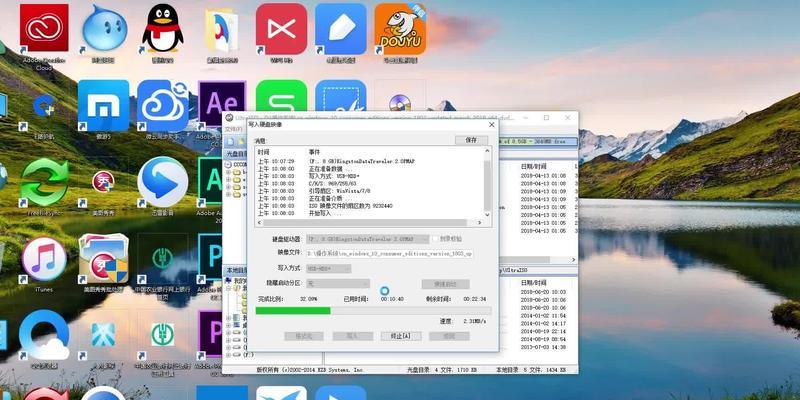Expand the (F:) drive in local tree
Screen dimensions: 800x400
229,354
